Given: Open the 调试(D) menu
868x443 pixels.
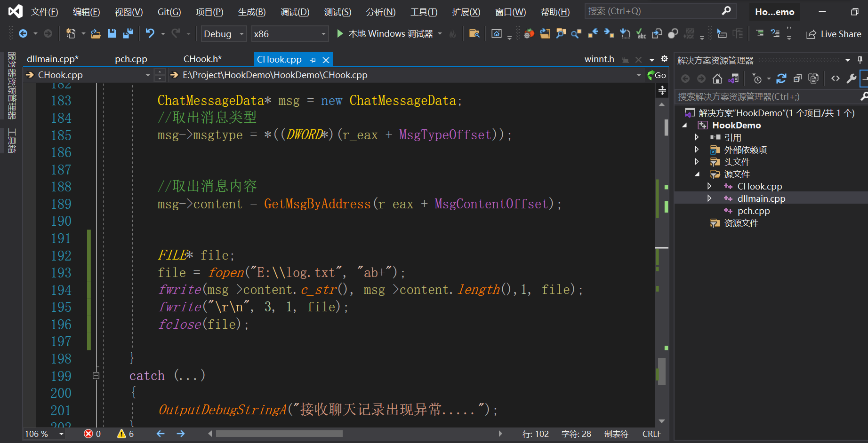Looking at the screenshot, I should click(295, 12).
